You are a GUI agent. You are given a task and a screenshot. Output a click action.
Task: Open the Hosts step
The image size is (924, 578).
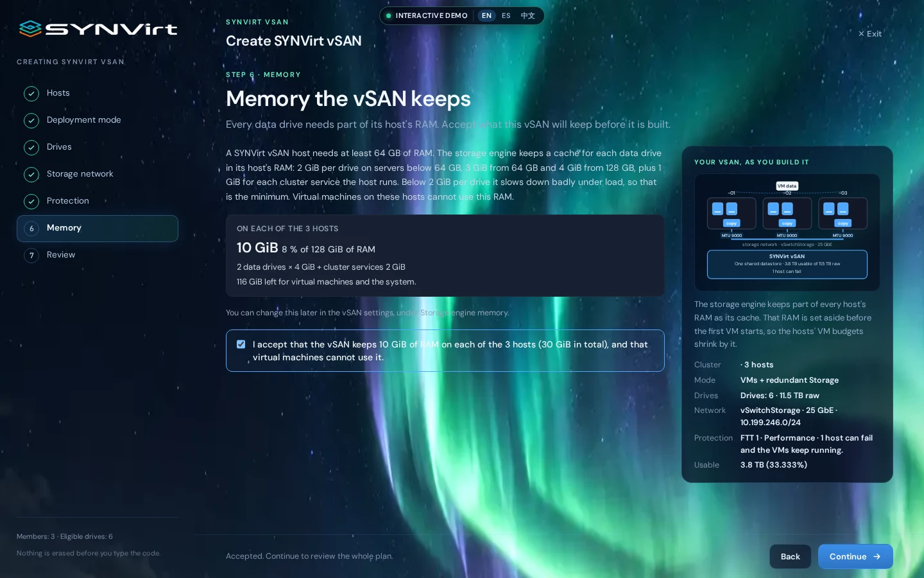pyautogui.click(x=98, y=93)
